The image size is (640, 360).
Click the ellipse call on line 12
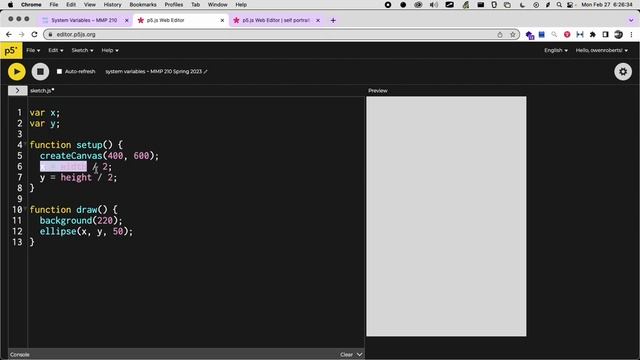86,231
